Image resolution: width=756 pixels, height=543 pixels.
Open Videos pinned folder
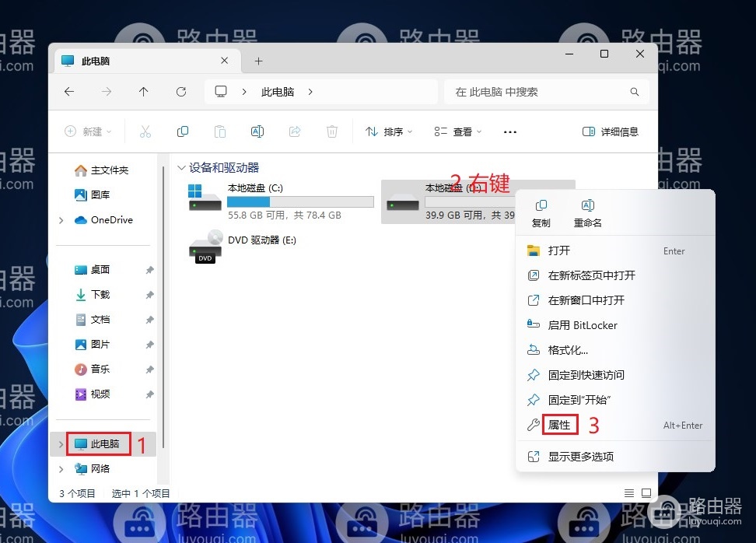[x=93, y=394]
